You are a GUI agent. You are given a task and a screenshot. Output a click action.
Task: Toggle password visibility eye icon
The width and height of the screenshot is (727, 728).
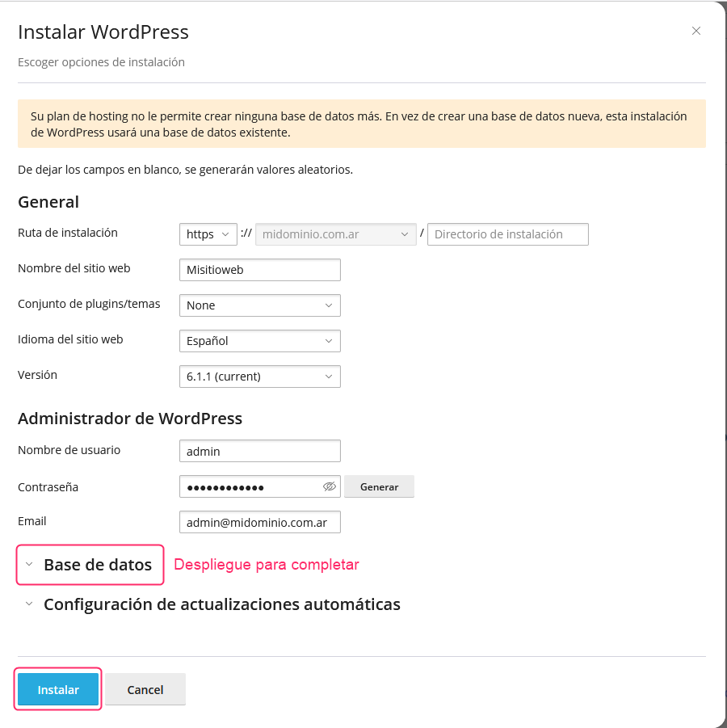tap(329, 486)
